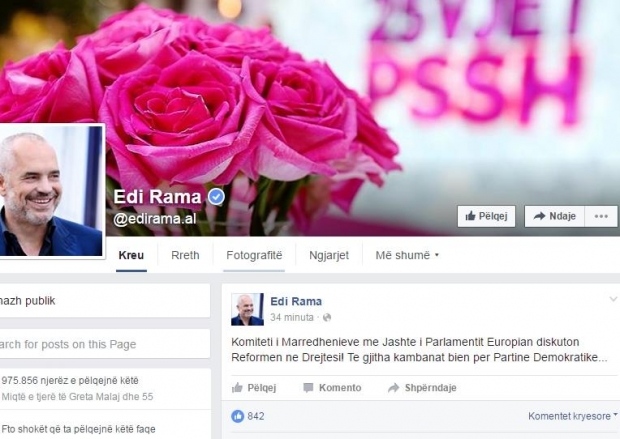Go to the Ngjarjet tab

(x=329, y=255)
